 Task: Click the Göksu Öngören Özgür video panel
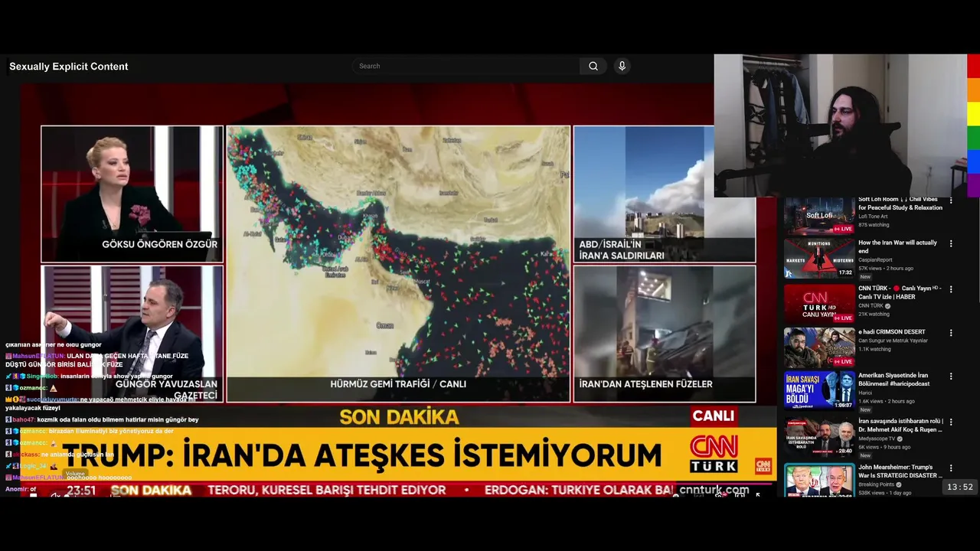pos(132,194)
